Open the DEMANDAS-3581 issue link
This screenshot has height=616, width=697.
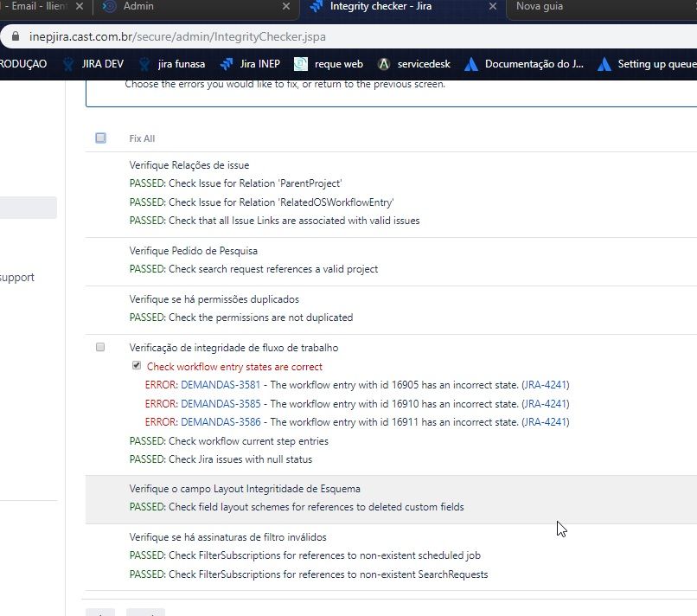[220, 385]
